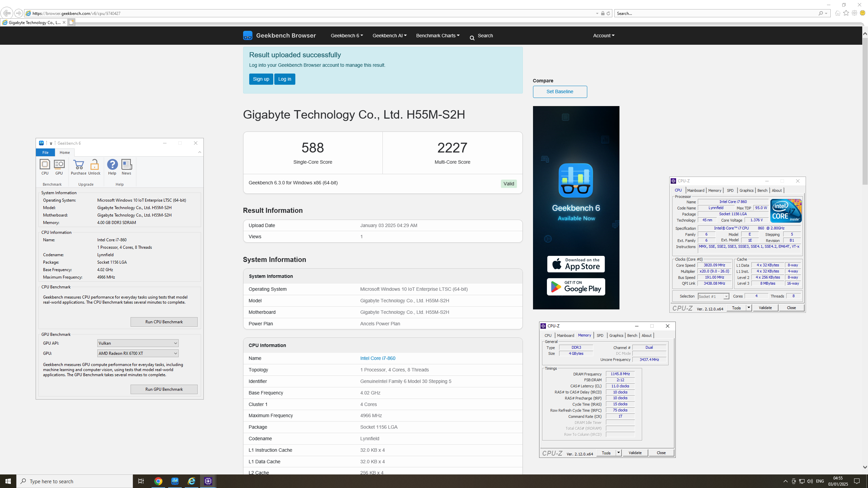Click Close button in CPU-Z Memory window
868x488 pixels.
click(x=661, y=453)
